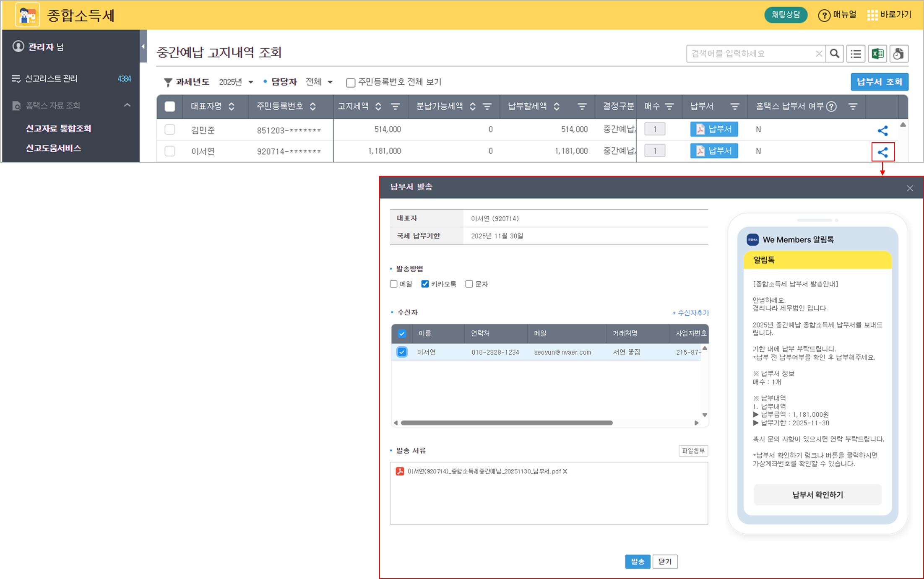Uncheck the 카카오톡 send method

click(x=425, y=284)
